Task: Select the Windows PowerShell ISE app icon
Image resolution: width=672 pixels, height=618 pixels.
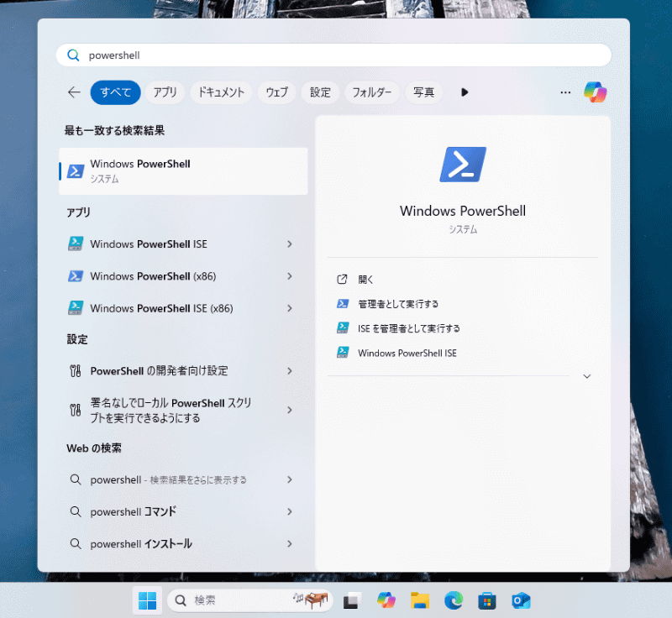Action: click(x=75, y=244)
